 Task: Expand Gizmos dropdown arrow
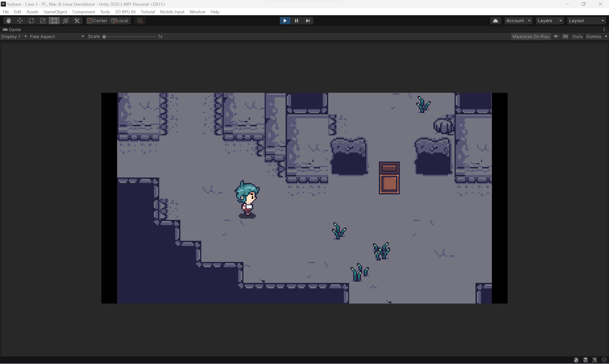click(x=606, y=37)
